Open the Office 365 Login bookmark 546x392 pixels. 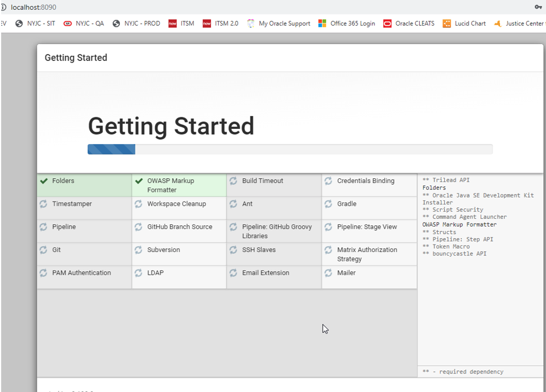pos(347,23)
